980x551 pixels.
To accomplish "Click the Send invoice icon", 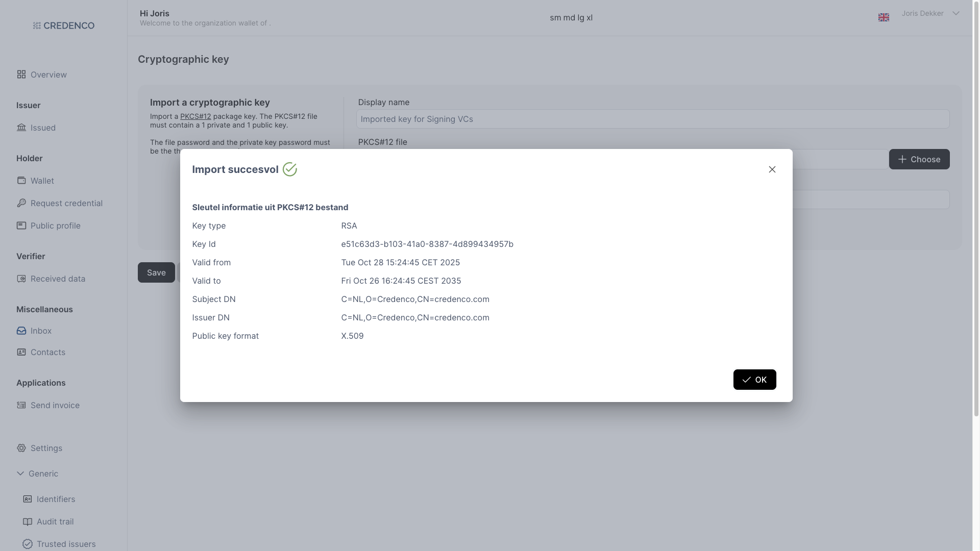I will click(x=21, y=405).
